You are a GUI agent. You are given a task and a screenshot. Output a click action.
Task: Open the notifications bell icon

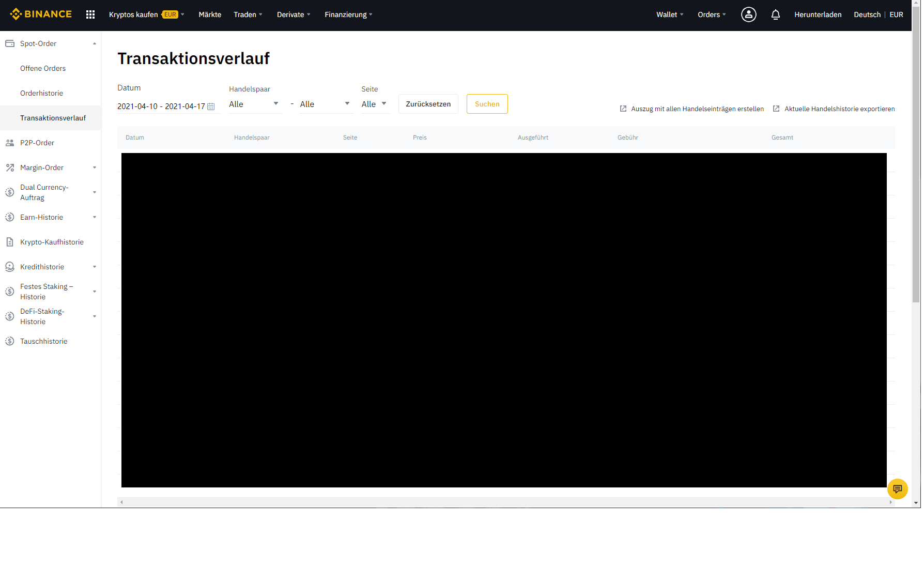click(x=775, y=14)
